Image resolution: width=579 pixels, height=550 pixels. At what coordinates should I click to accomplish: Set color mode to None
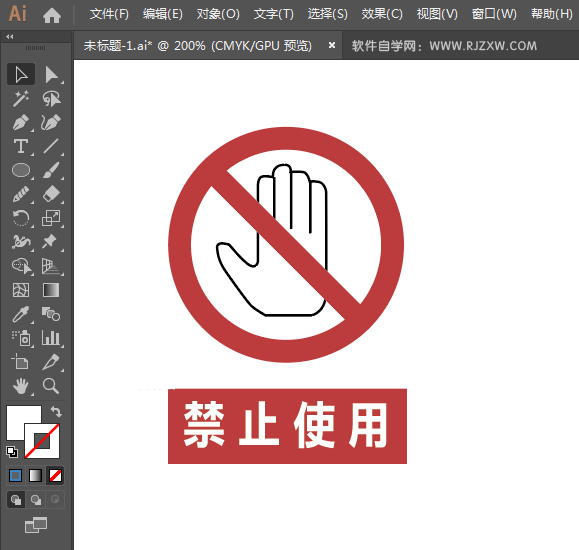55,476
